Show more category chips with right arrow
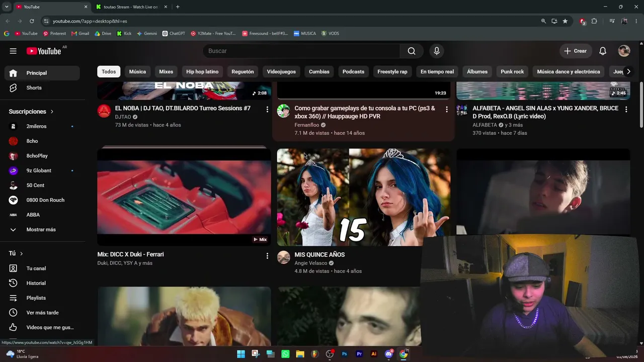This screenshot has height=362, width=644. (x=628, y=71)
